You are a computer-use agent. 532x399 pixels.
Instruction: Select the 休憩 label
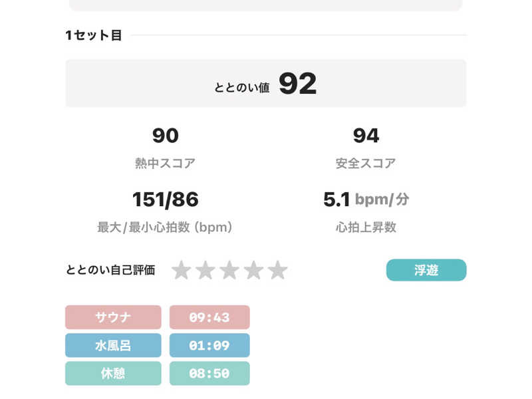113,374
